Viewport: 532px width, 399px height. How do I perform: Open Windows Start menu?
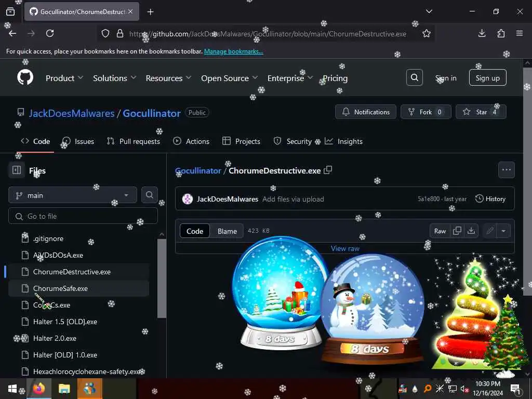12,389
